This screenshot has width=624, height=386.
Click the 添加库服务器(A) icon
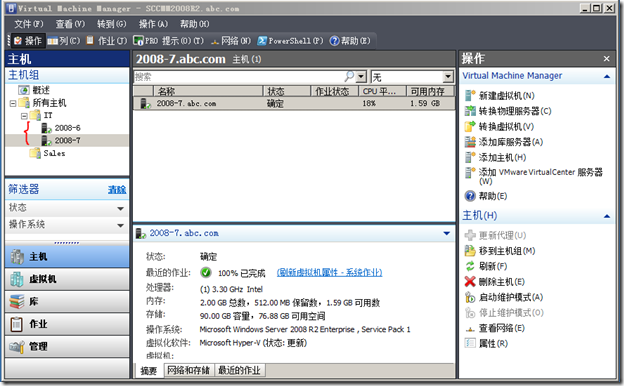click(x=470, y=142)
